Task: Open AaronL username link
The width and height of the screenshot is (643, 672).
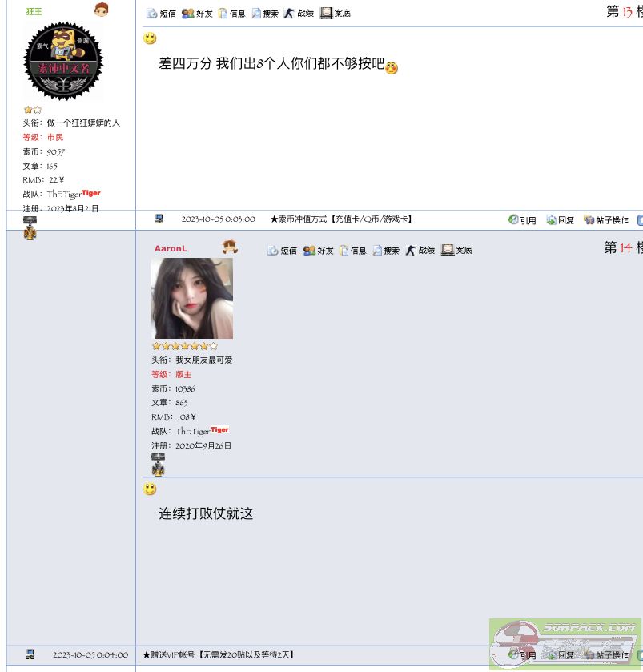Action: tap(171, 248)
